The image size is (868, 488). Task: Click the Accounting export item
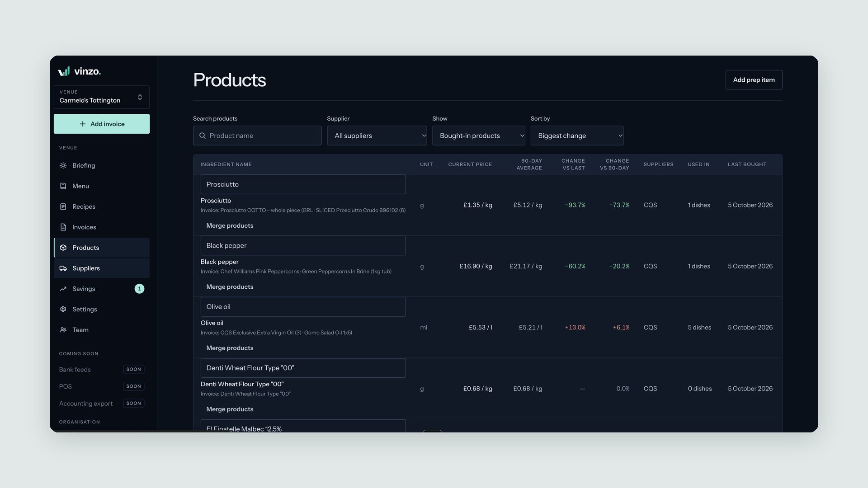pos(102,404)
